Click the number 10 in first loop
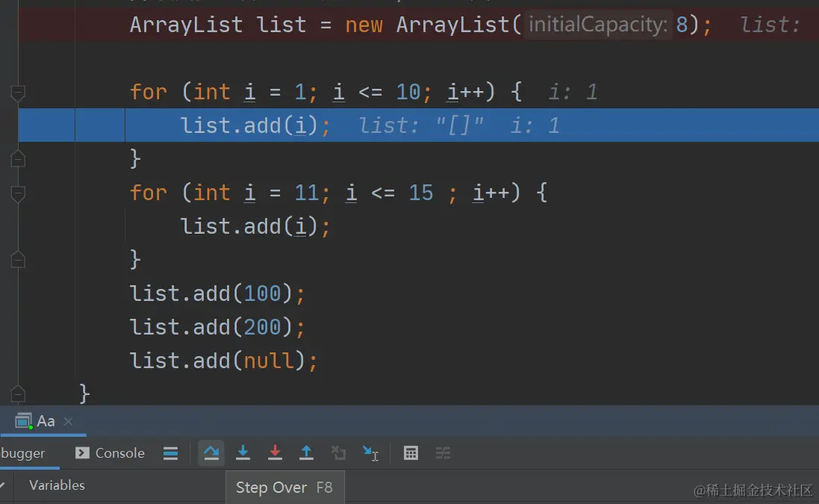 pyautogui.click(x=408, y=93)
